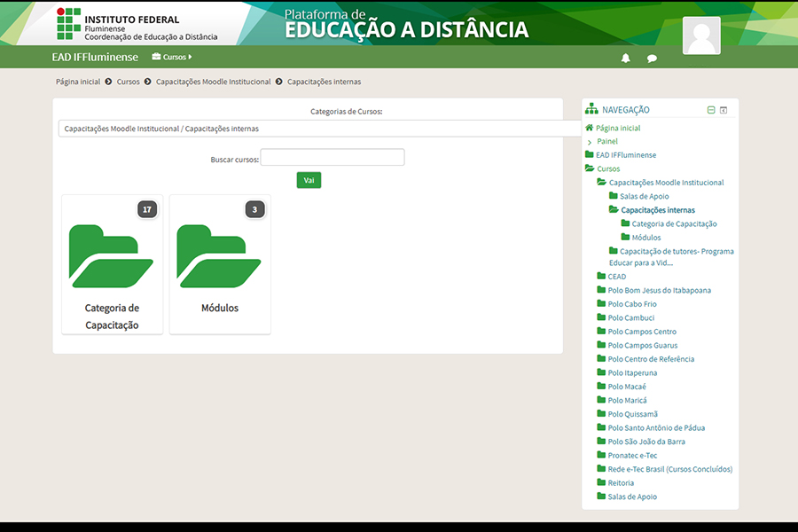Image resolution: width=798 pixels, height=532 pixels.
Task: Click the EAD IFFluminense navbar title
Action: coord(95,57)
